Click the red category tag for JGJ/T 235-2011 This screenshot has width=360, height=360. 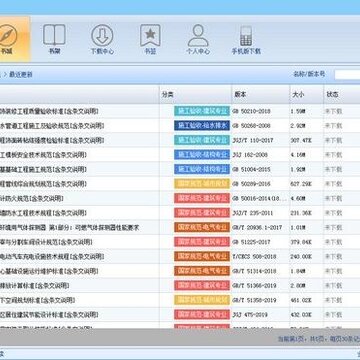pyautogui.click(x=202, y=213)
